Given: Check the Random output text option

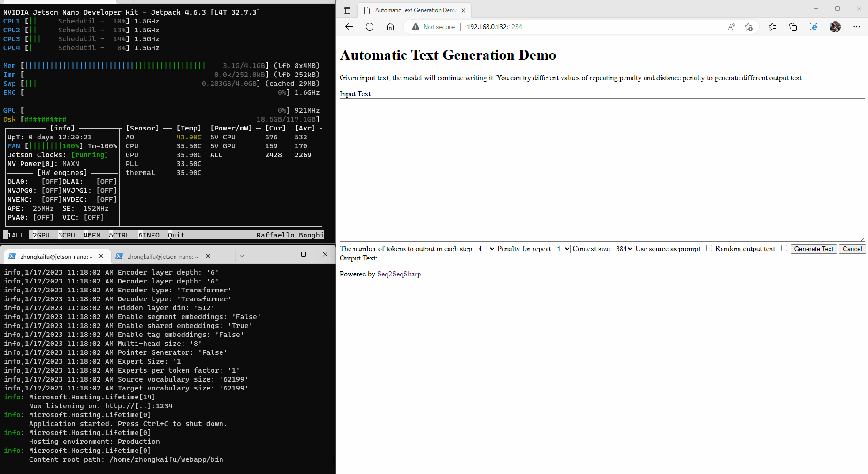Looking at the screenshot, I should (x=784, y=248).
